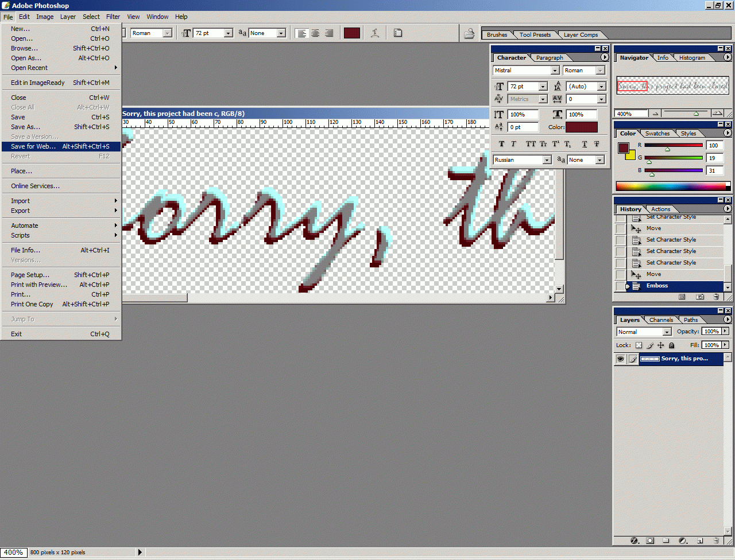Toggle lock transparent pixels
735x560 pixels.
(x=639, y=345)
